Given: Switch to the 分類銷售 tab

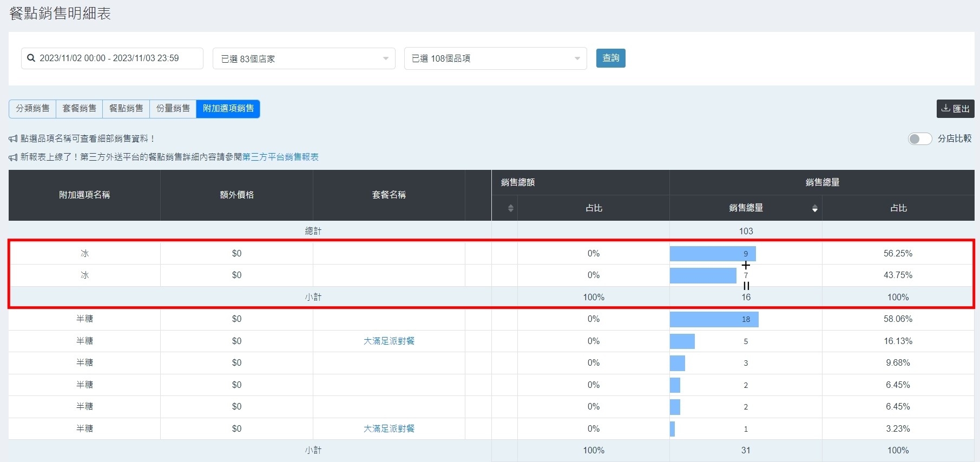Looking at the screenshot, I should (32, 109).
